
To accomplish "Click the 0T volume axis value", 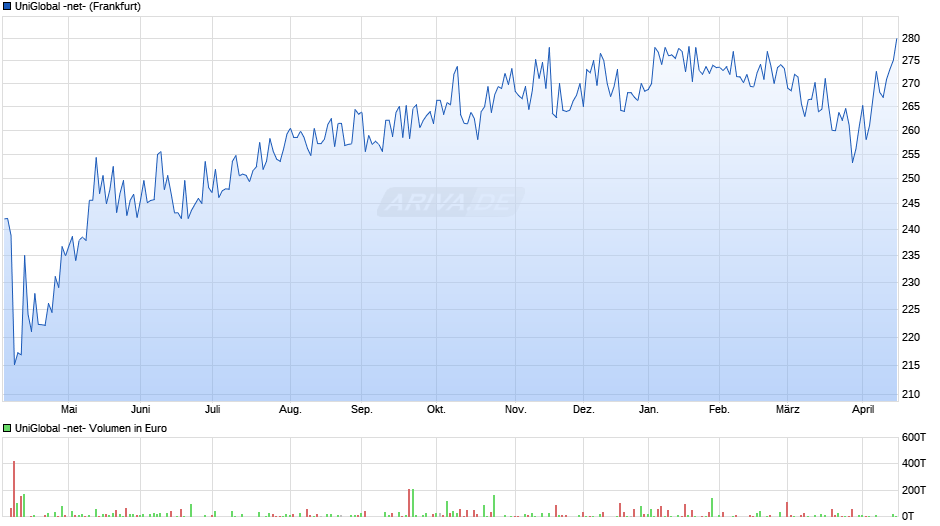I will point(908,516).
